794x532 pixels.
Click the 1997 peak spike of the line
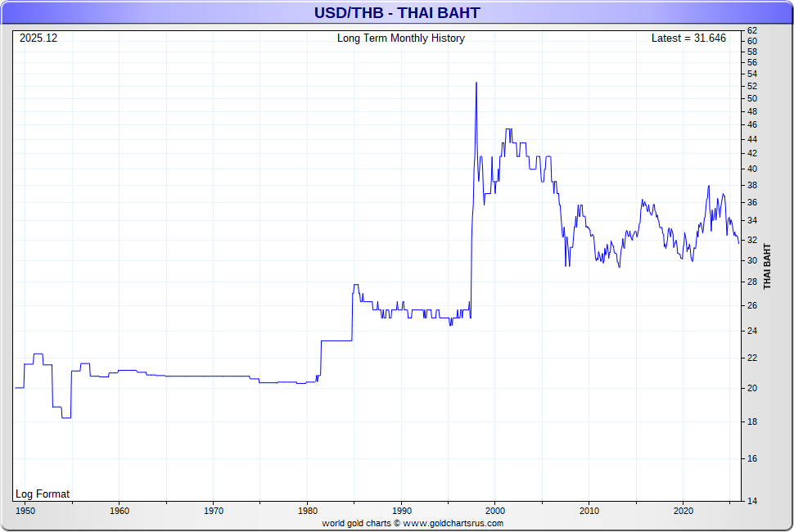[476, 83]
